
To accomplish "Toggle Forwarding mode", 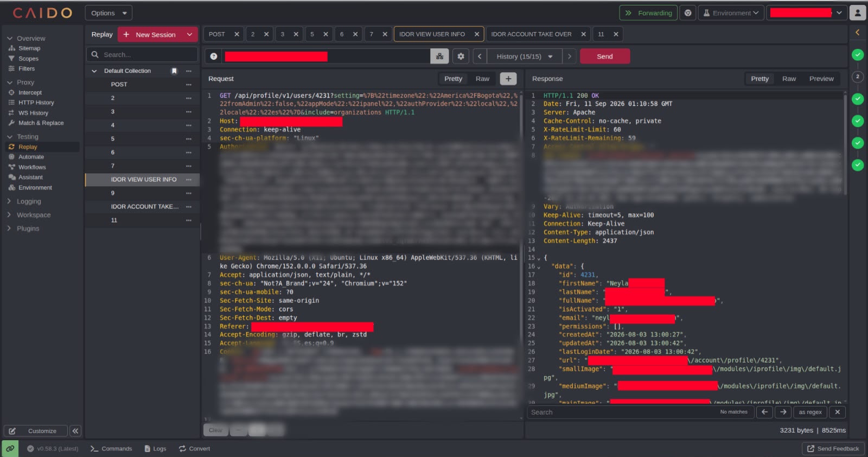I will (648, 13).
